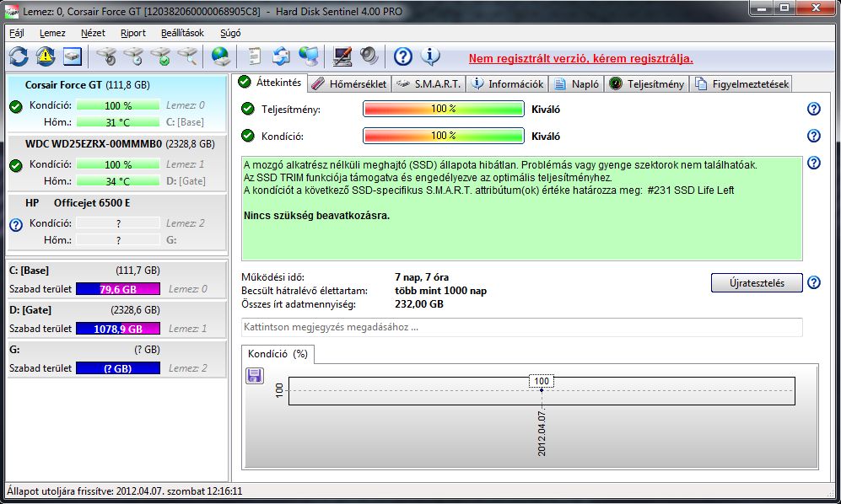Click the Teljesítmény 100 % gradient bar
The image size is (841, 504).
coord(444,109)
